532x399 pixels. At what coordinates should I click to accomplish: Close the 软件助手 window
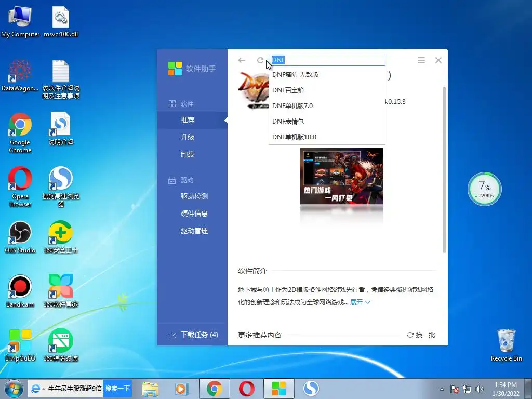coord(438,60)
